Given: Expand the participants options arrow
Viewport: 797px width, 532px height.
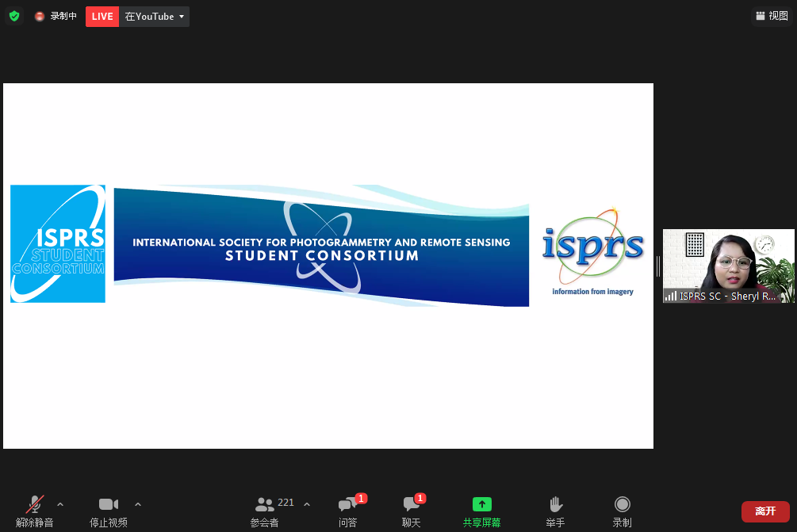Looking at the screenshot, I should pyautogui.click(x=307, y=504).
